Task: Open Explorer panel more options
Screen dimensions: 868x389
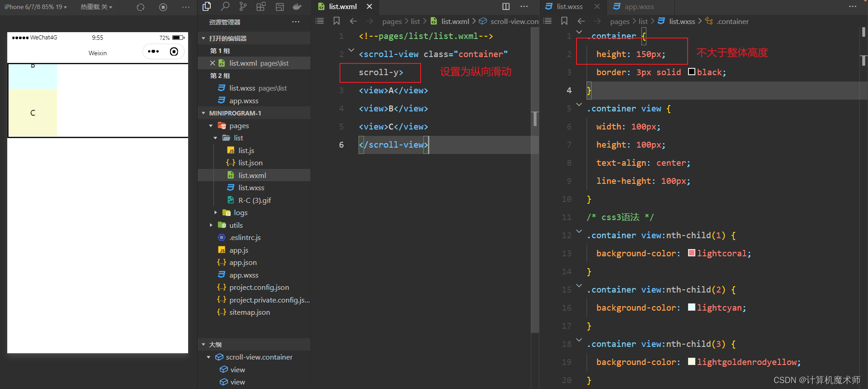Action: [296, 22]
